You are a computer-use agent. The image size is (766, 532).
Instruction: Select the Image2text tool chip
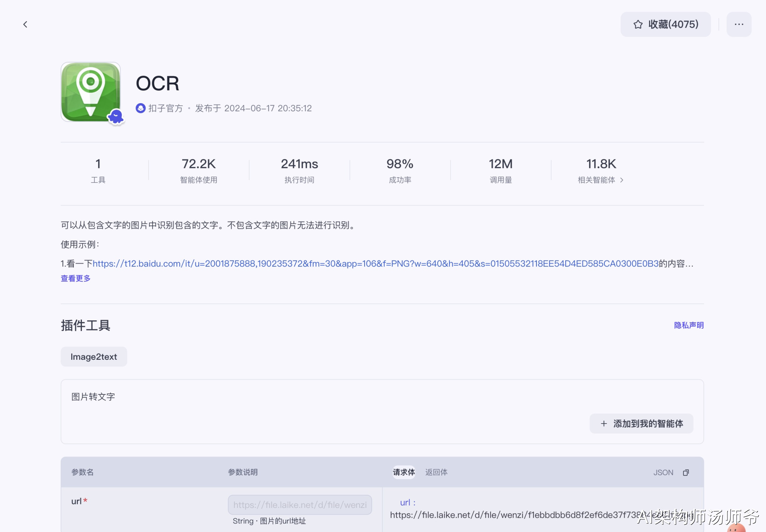[94, 357]
